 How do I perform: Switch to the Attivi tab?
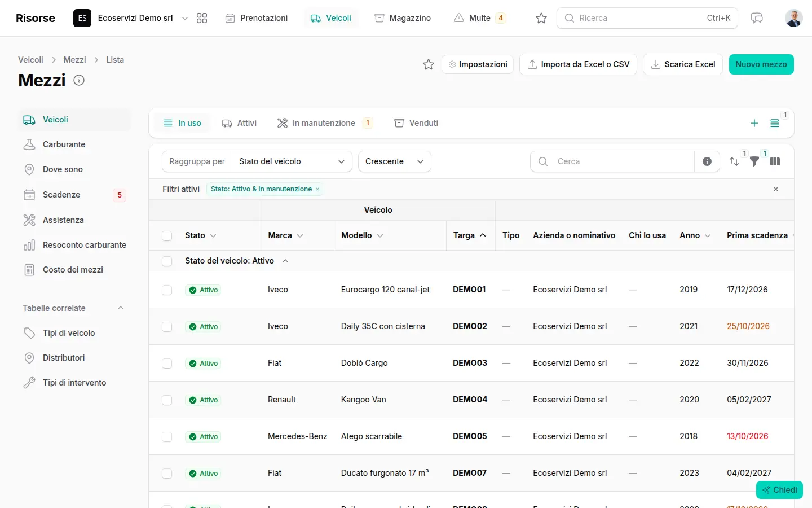pos(239,123)
